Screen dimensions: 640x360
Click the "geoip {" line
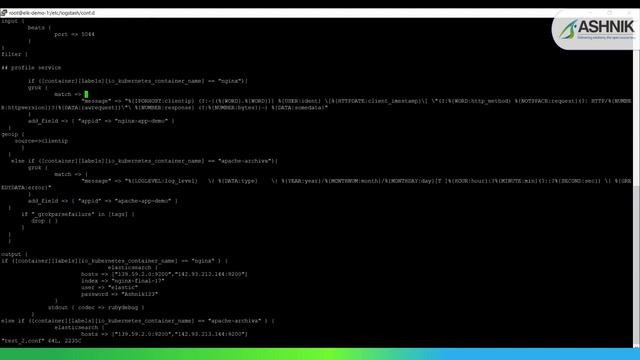(x=13, y=134)
